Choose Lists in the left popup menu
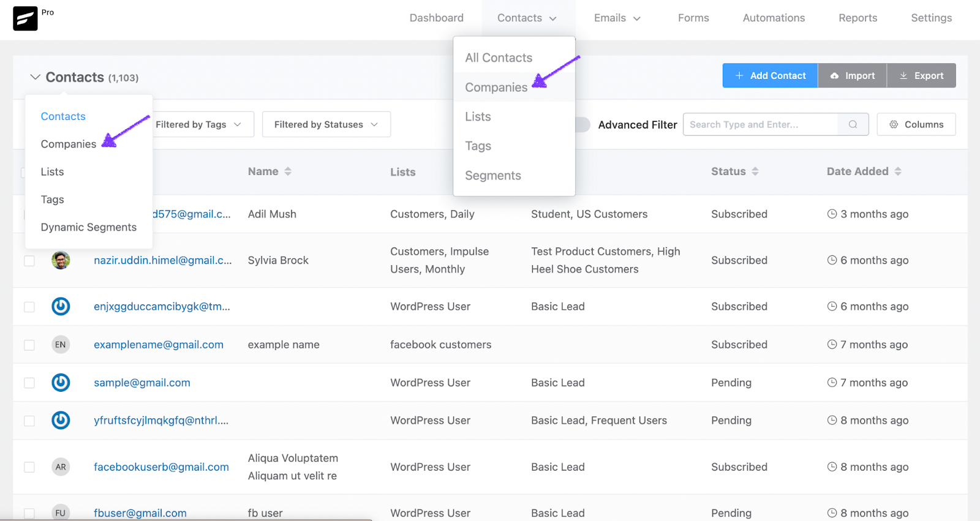The width and height of the screenshot is (980, 521). pyautogui.click(x=52, y=172)
